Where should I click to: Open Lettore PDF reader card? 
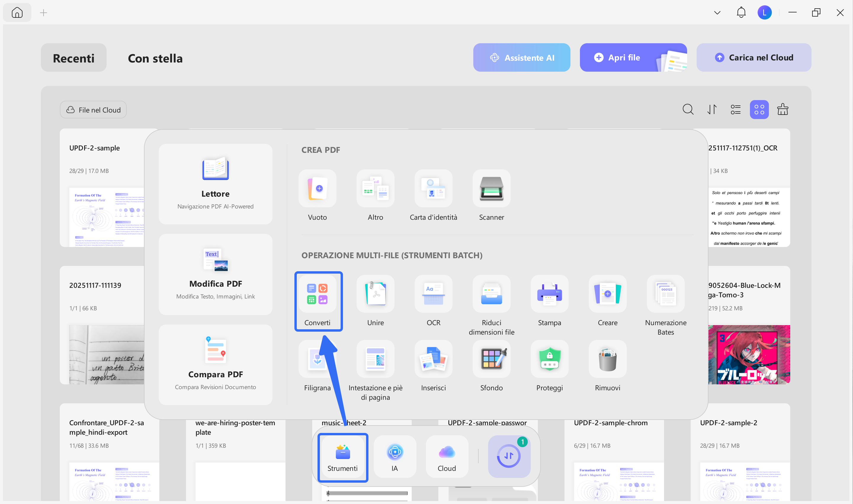pos(215,184)
